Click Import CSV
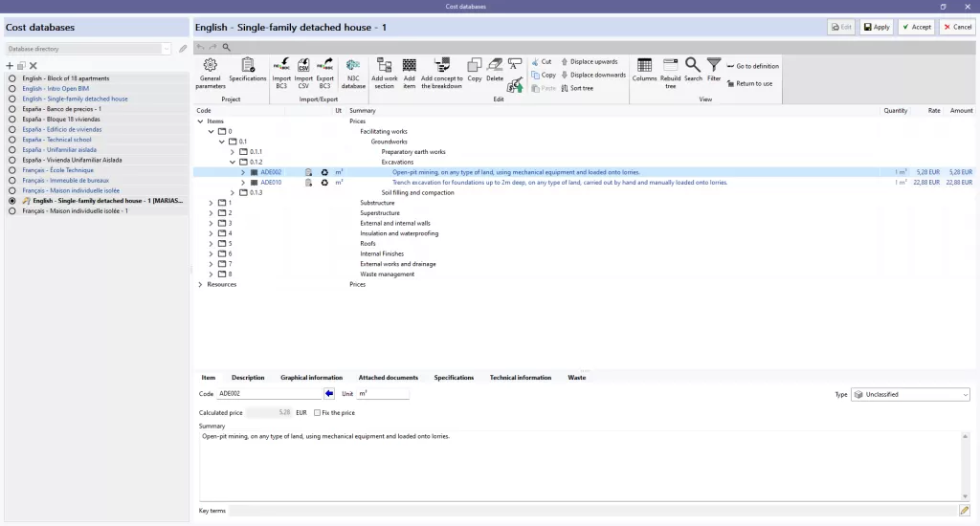This screenshot has width=980, height=526. [303, 73]
